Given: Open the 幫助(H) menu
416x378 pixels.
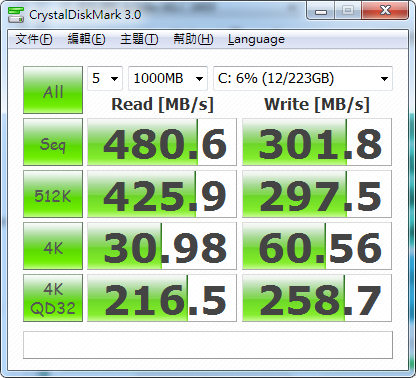Looking at the screenshot, I should coord(193,39).
